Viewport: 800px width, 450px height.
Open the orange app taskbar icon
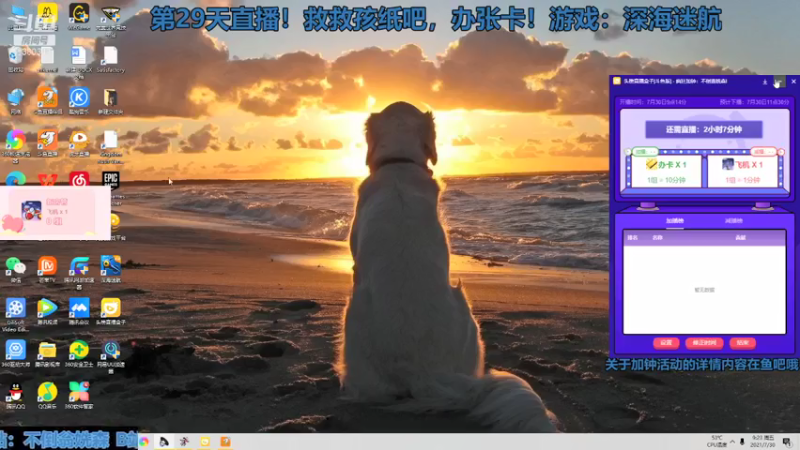pyautogui.click(x=225, y=442)
